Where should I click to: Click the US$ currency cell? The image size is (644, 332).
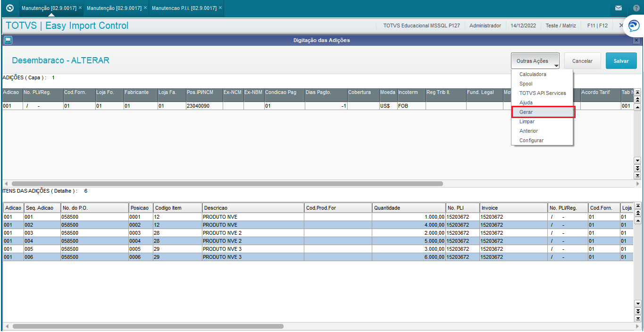(388, 106)
